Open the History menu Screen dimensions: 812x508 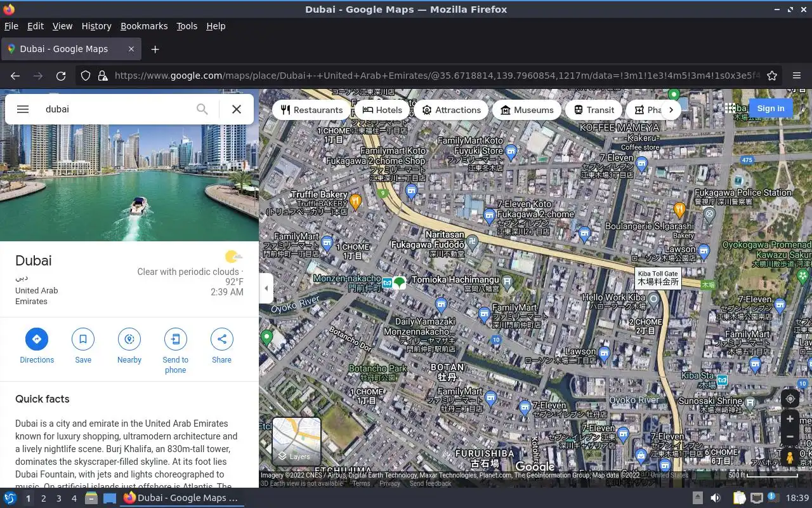tap(96, 26)
